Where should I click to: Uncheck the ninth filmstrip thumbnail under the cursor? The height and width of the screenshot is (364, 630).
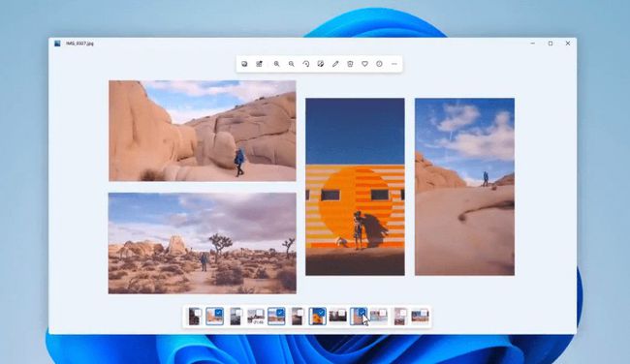(x=362, y=312)
